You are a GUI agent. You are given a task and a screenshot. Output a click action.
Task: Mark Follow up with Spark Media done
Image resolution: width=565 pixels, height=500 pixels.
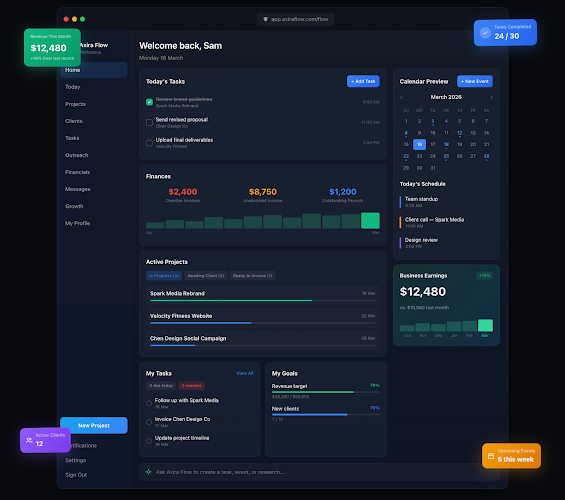149,403
